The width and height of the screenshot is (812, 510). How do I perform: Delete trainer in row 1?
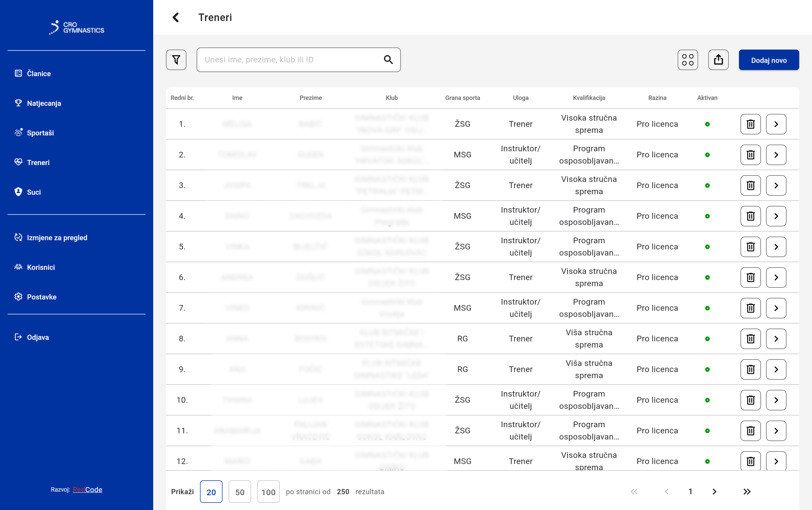pyautogui.click(x=750, y=124)
